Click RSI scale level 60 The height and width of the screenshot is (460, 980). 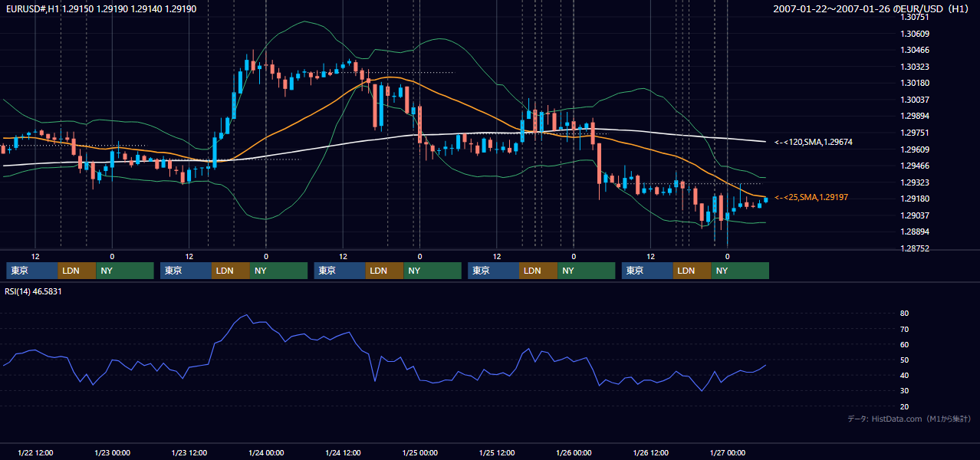pos(905,344)
